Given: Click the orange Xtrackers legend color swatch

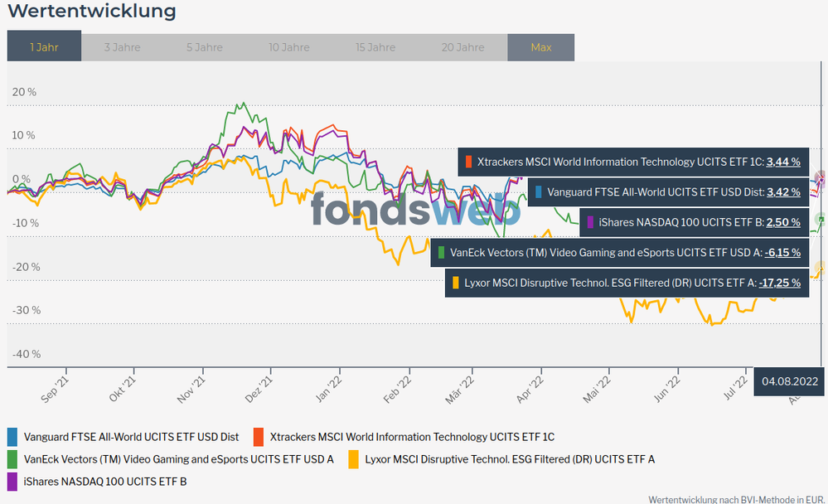Looking at the screenshot, I should (x=258, y=436).
